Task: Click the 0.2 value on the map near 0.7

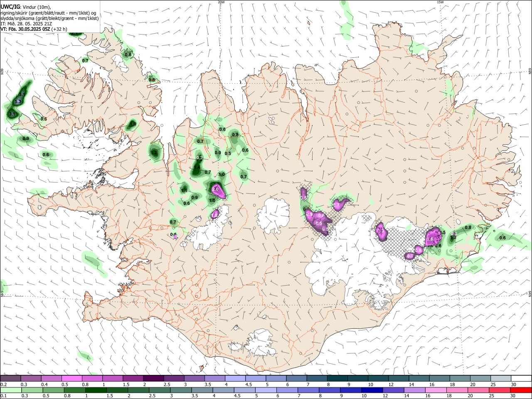Action: (199, 158)
